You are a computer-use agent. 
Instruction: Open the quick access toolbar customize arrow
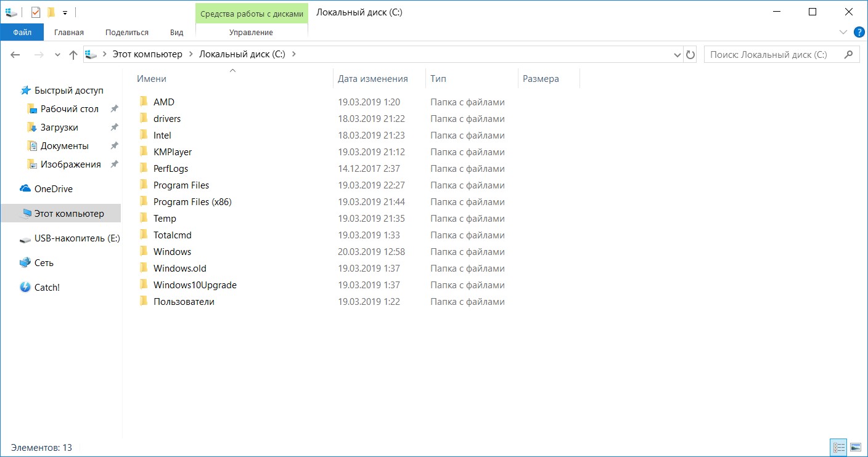coord(65,12)
